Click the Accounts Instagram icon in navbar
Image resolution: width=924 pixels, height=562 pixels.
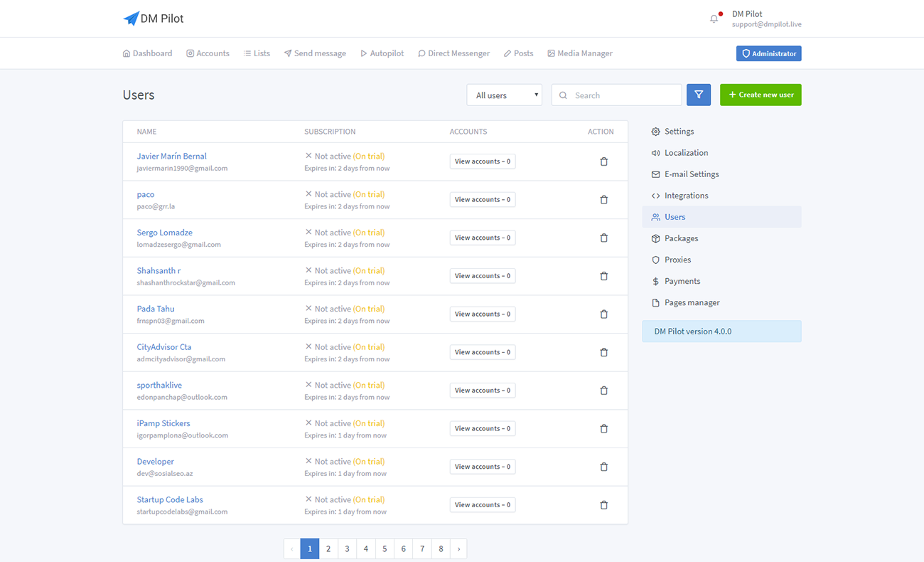[190, 53]
